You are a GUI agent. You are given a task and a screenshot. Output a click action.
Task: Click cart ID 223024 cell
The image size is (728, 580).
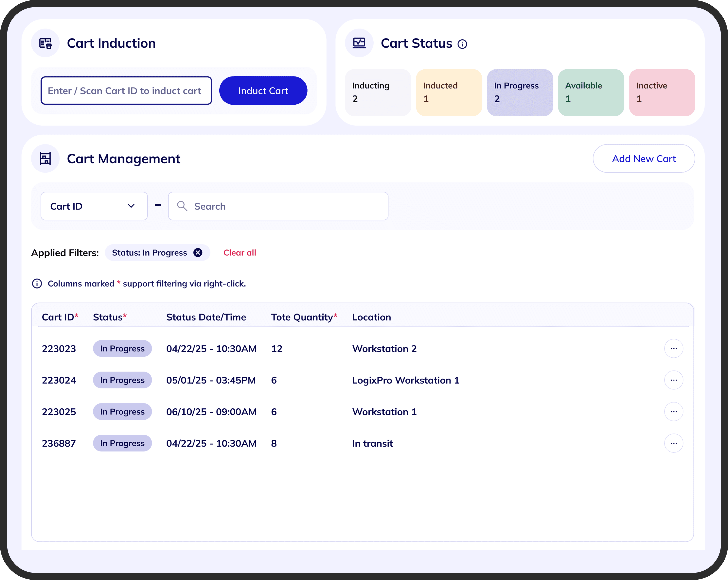click(x=59, y=380)
